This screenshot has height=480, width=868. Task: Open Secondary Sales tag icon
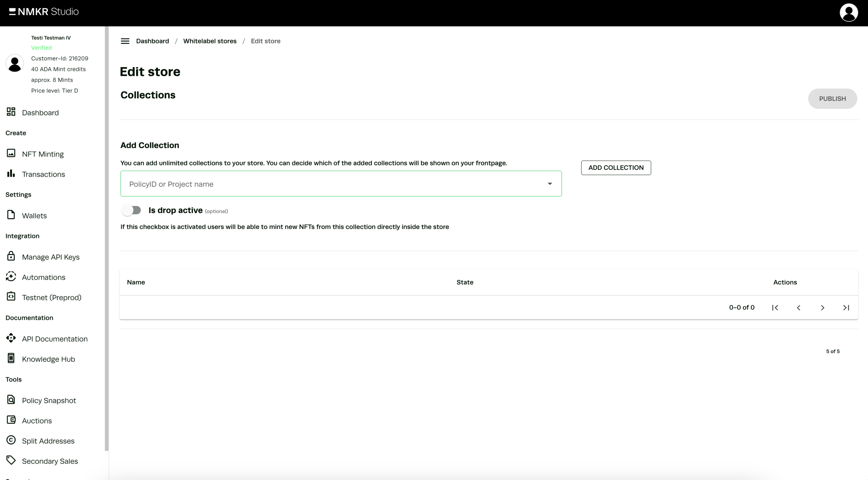tap(11, 460)
